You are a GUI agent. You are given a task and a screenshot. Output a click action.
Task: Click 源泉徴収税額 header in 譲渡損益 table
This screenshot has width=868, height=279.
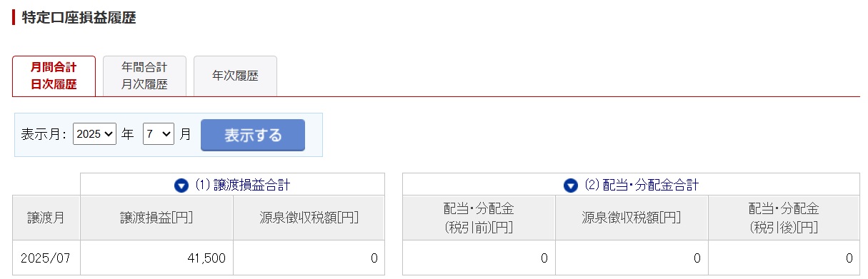(309, 218)
